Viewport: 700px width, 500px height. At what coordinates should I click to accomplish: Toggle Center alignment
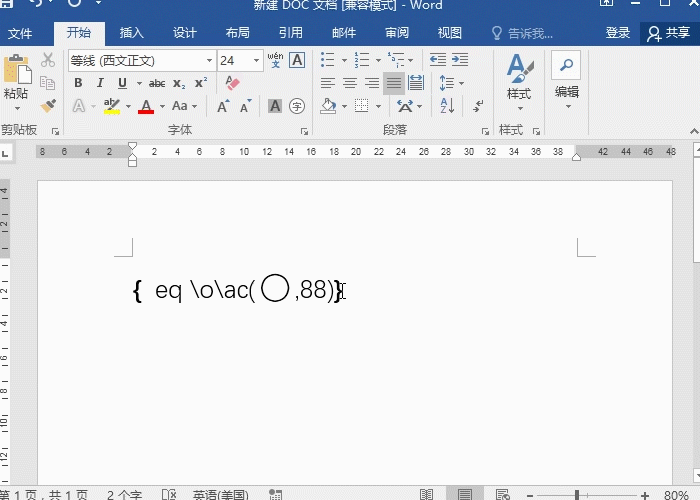(350, 83)
